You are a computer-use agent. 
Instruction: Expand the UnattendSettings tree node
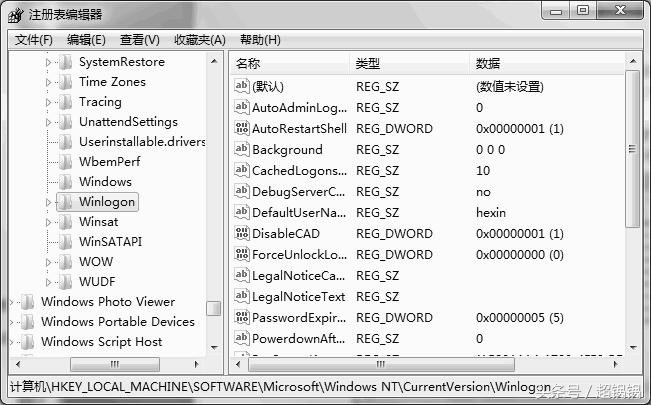[48, 122]
